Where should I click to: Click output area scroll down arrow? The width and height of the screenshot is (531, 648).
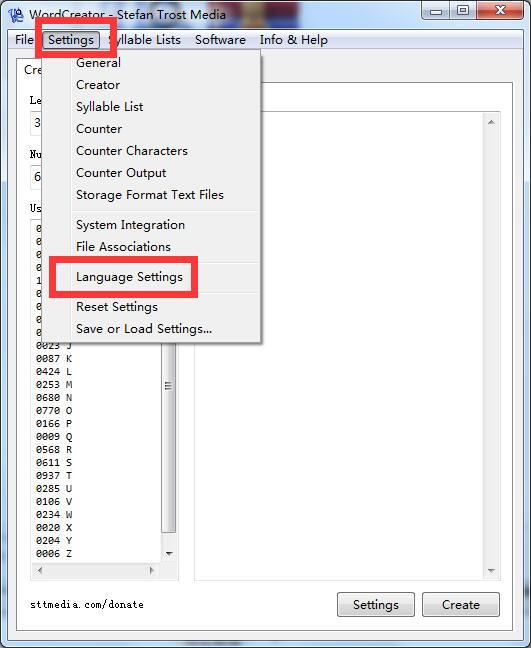coord(491,571)
